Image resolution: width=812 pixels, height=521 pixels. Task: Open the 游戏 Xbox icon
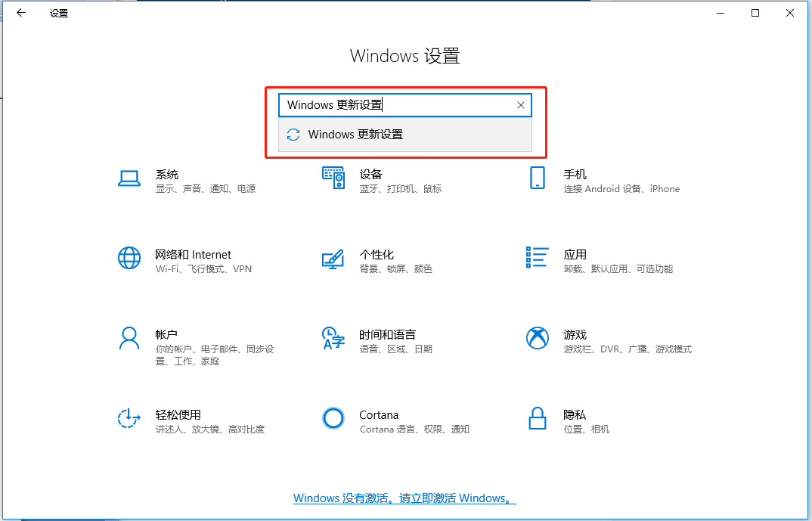[x=537, y=338]
